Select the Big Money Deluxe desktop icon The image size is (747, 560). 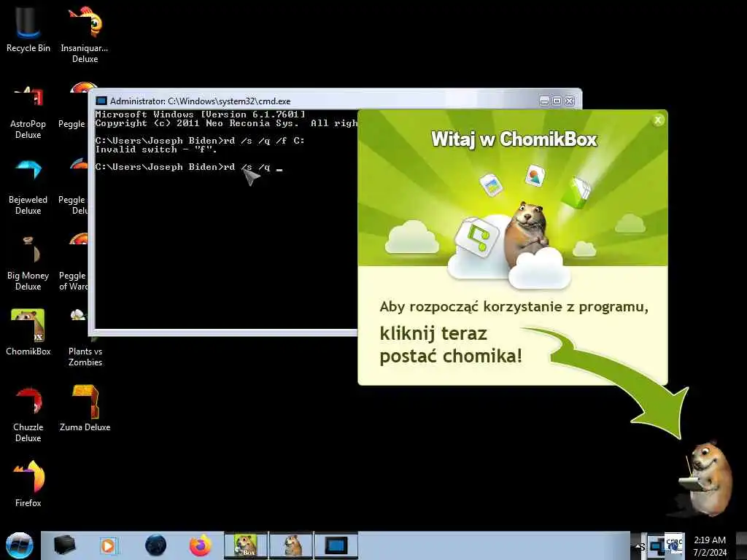pyautogui.click(x=28, y=263)
